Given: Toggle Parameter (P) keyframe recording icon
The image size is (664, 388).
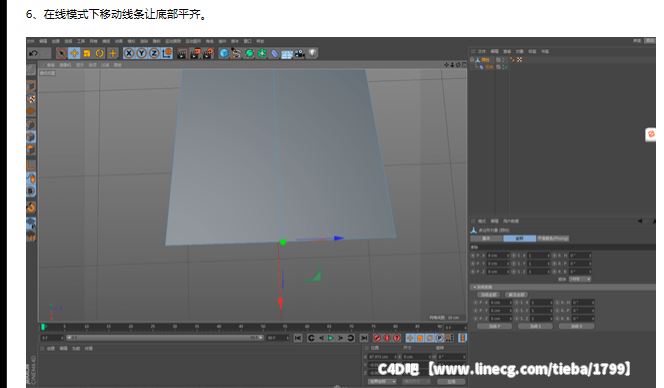Looking at the screenshot, I should (439, 338).
